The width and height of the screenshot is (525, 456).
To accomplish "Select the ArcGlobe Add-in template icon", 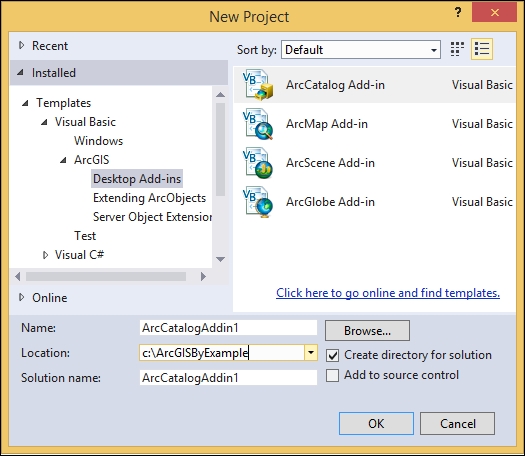I will coord(258,202).
